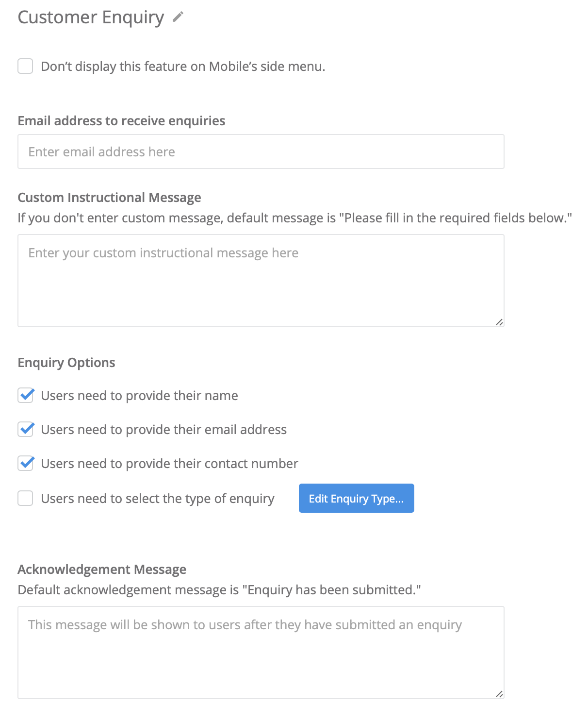The height and width of the screenshot is (705, 588).
Task: Click the 'Don't display this feature' label text
Action: [x=183, y=67]
